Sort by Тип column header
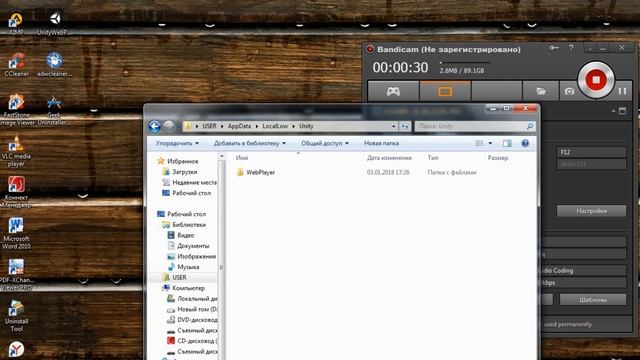The width and height of the screenshot is (640, 360). click(433, 158)
